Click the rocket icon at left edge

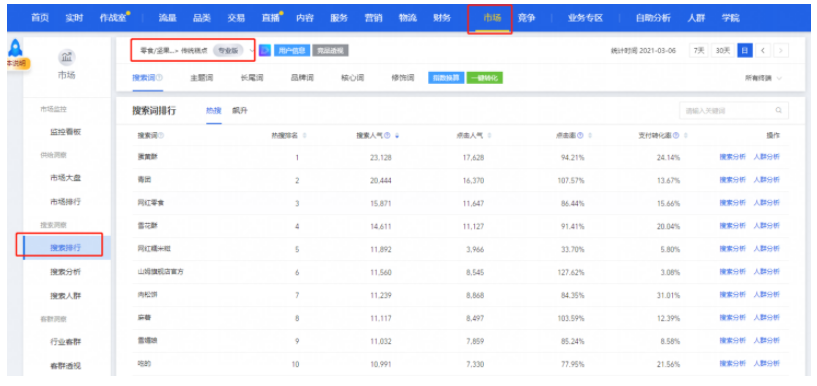point(15,48)
